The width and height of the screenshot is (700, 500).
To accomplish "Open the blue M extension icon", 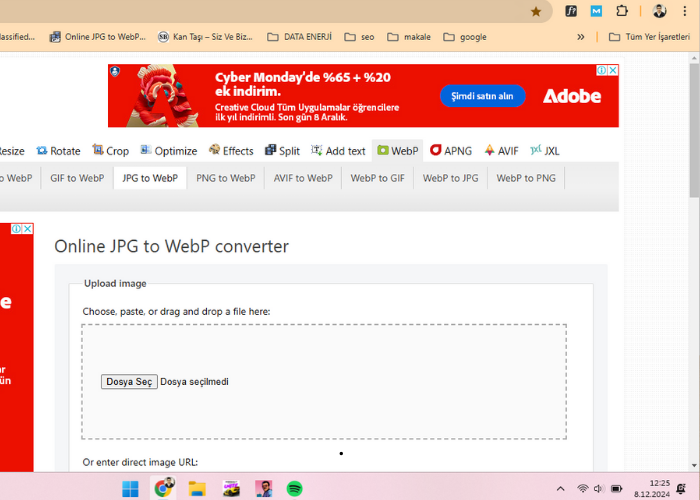I will (x=596, y=11).
